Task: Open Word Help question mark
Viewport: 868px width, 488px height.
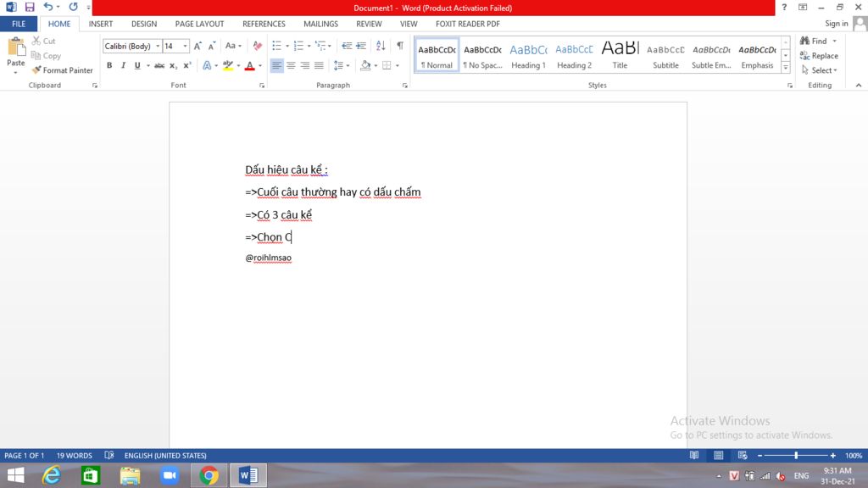Action: click(784, 7)
